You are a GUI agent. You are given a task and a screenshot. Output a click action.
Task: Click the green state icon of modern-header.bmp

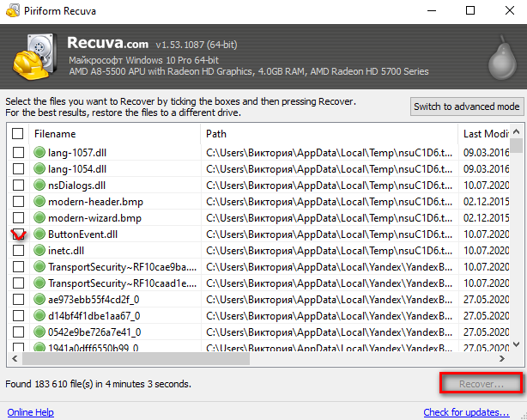click(x=39, y=201)
